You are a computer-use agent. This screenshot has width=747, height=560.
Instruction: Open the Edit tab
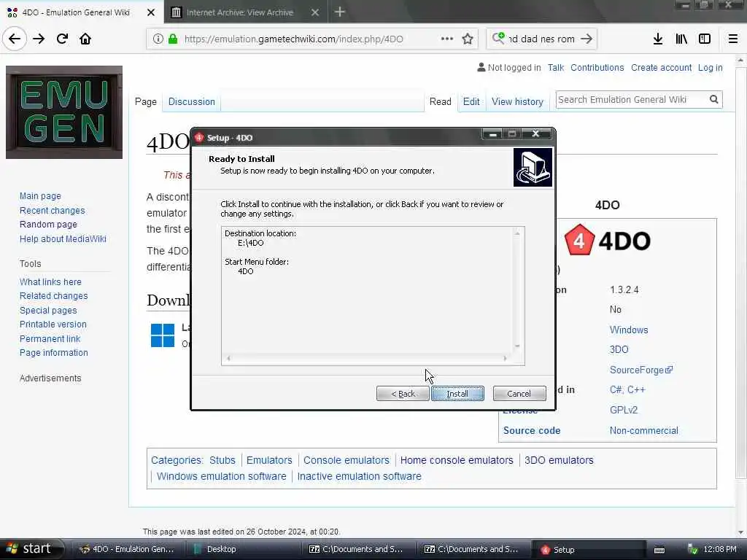point(471,101)
